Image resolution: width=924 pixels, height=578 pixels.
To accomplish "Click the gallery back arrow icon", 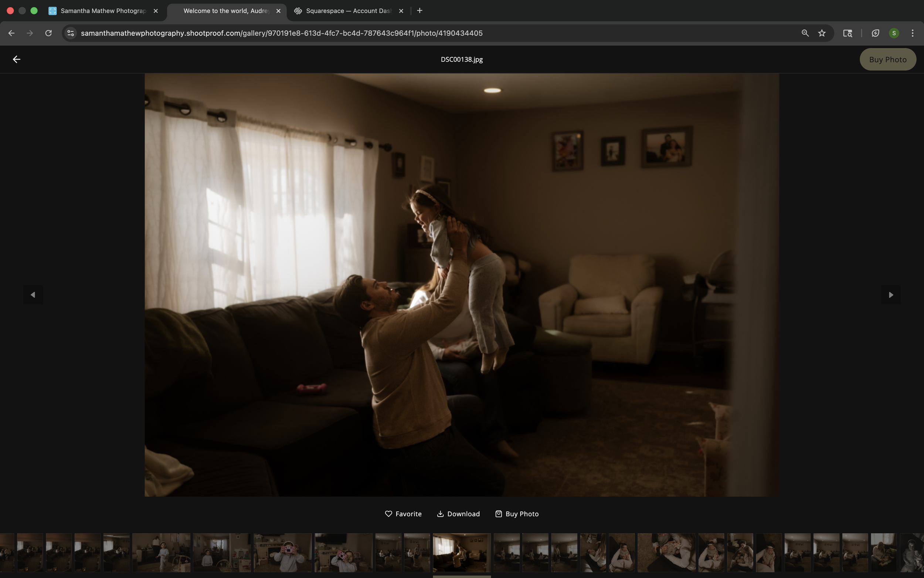I will pyautogui.click(x=16, y=59).
